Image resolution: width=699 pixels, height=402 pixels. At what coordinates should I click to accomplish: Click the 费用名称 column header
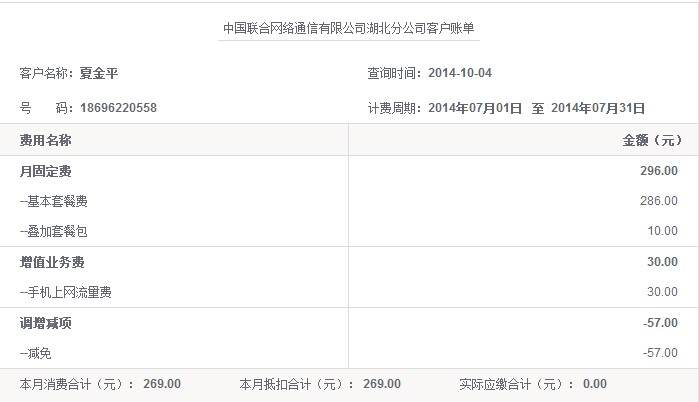(45, 141)
